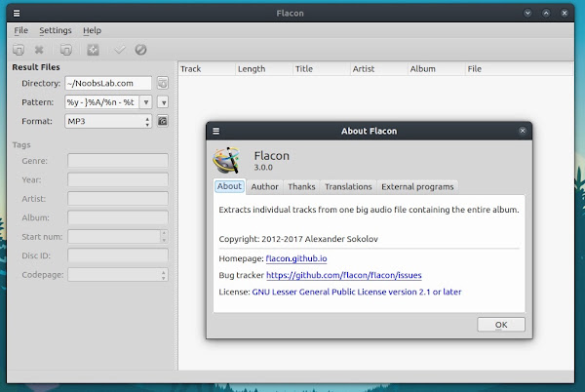585x392 pixels.
Task: Click the browse directory icon button
Action: point(162,83)
